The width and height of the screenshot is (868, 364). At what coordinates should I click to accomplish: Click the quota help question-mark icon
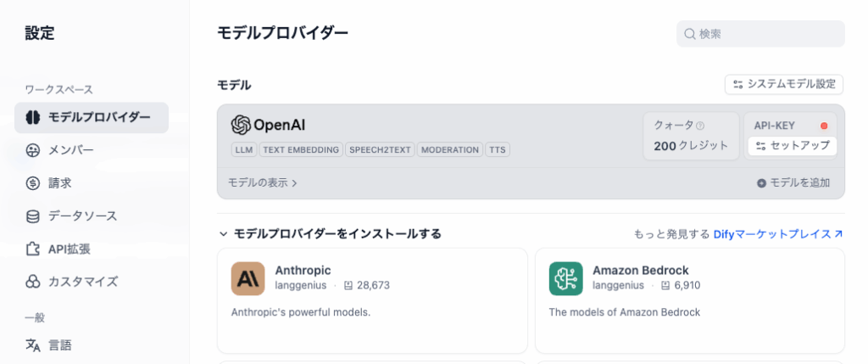tap(700, 126)
